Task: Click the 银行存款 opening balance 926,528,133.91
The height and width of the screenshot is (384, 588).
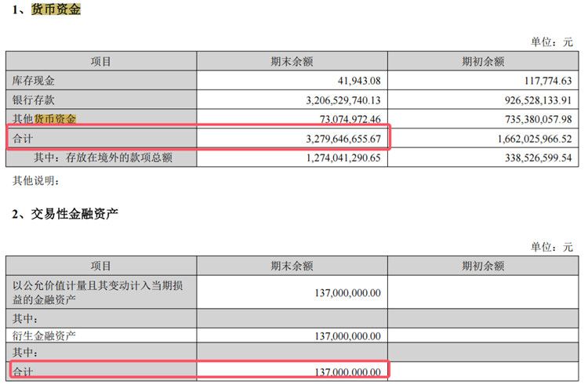Action: pyautogui.click(x=522, y=100)
